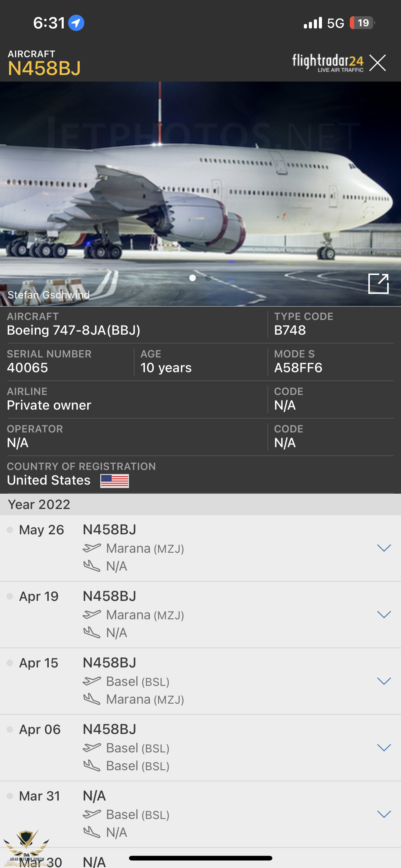Expand the May 26 flight entry

click(384, 548)
